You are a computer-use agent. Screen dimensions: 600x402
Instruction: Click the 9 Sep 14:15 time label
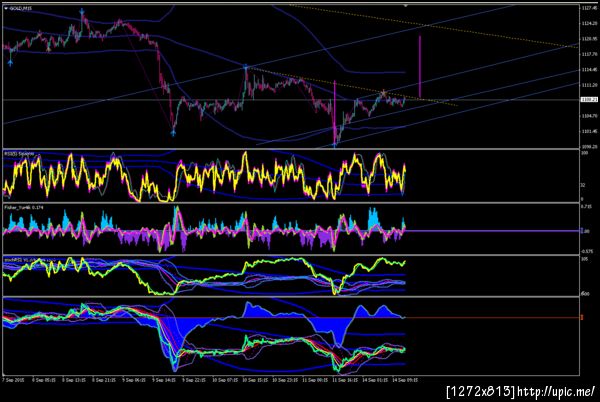point(164,380)
